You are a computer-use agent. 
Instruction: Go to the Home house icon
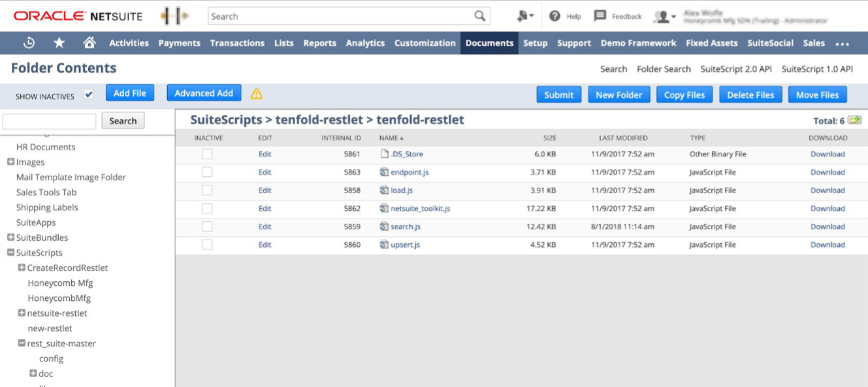point(89,43)
